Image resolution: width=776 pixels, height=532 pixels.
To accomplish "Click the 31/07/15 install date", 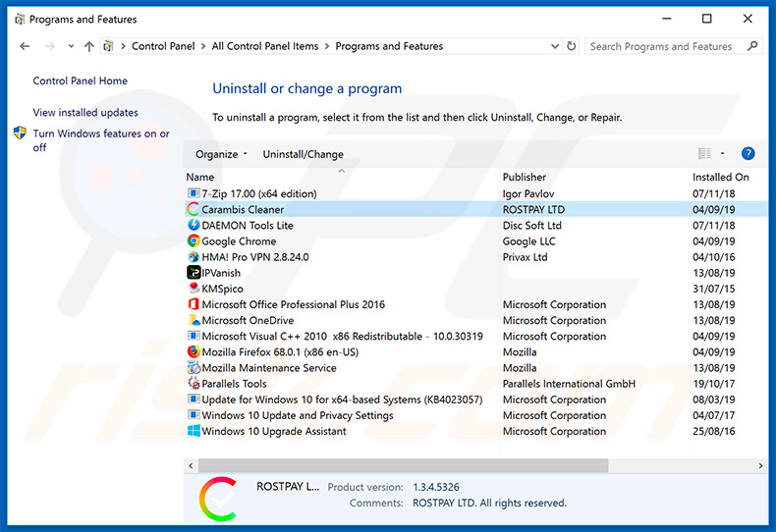I will coord(714,289).
